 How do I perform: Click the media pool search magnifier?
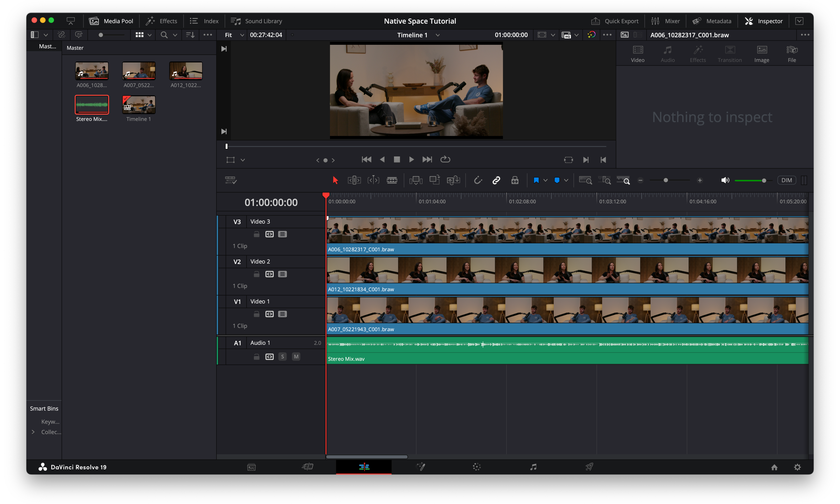pyautogui.click(x=164, y=35)
